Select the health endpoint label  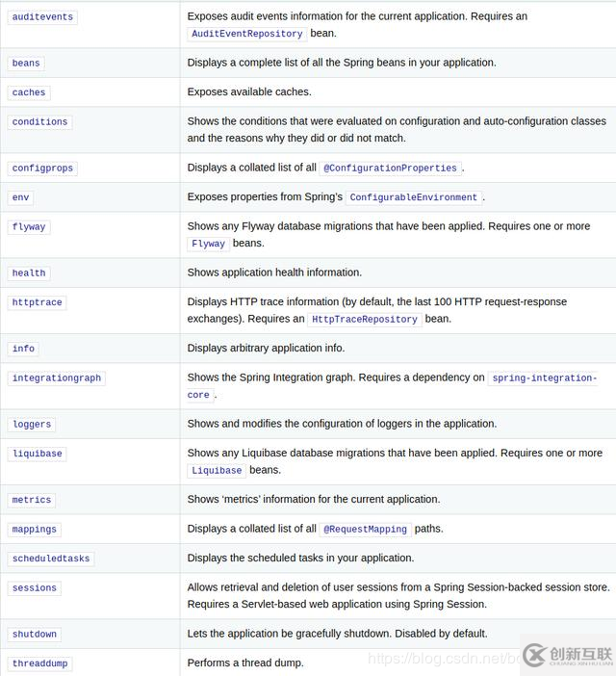coord(29,273)
